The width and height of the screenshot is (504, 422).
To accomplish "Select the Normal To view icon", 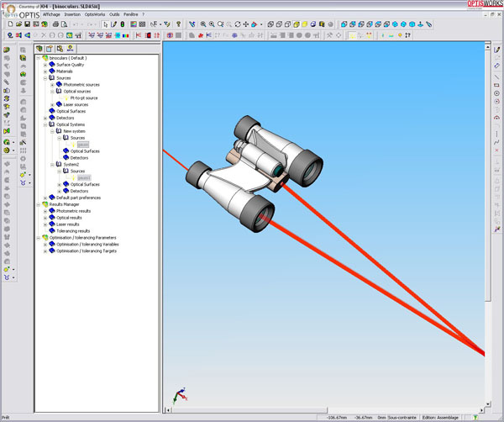I will [x=421, y=24].
